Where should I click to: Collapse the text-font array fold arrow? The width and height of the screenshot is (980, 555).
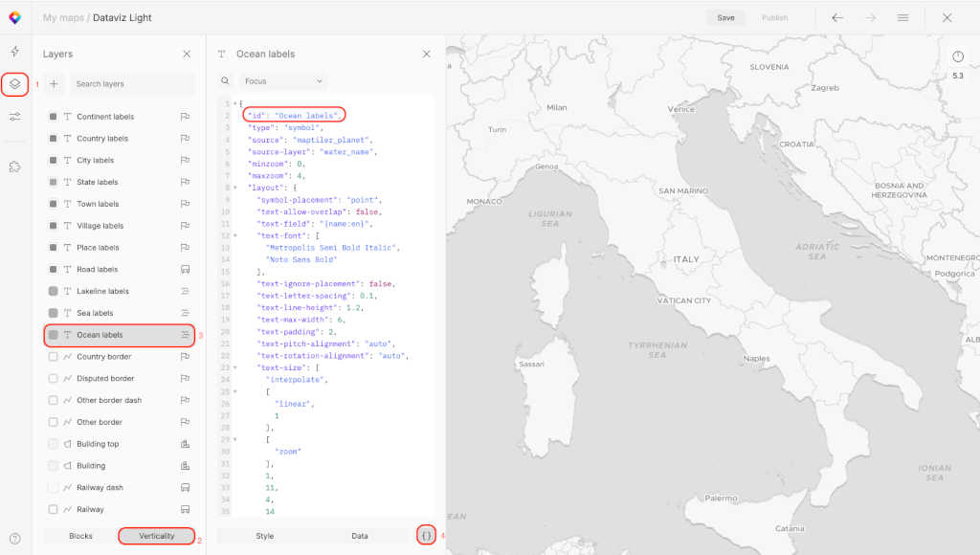click(234, 235)
